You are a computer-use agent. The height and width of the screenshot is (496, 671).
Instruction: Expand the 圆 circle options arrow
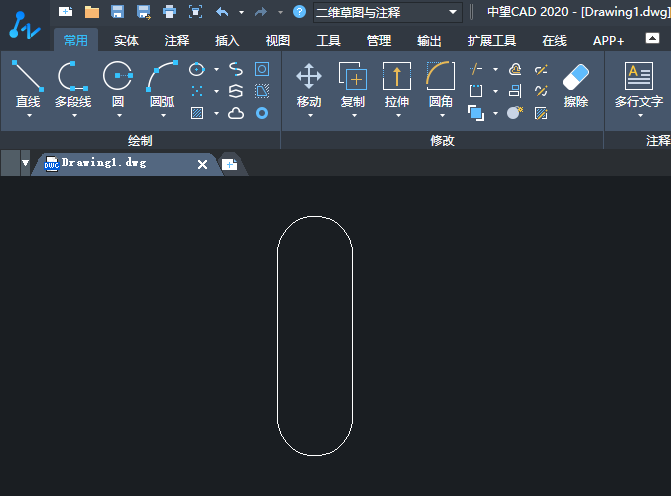(x=119, y=116)
